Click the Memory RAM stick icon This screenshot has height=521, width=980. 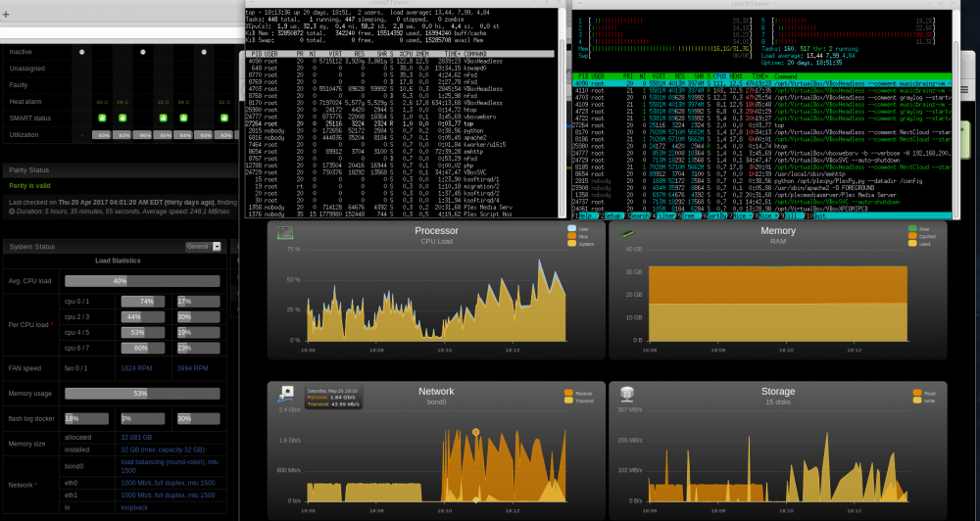click(x=625, y=233)
